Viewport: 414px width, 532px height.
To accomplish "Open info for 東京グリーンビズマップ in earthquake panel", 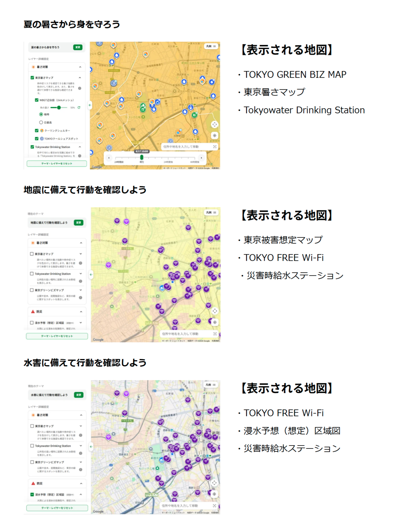I will point(80,297).
